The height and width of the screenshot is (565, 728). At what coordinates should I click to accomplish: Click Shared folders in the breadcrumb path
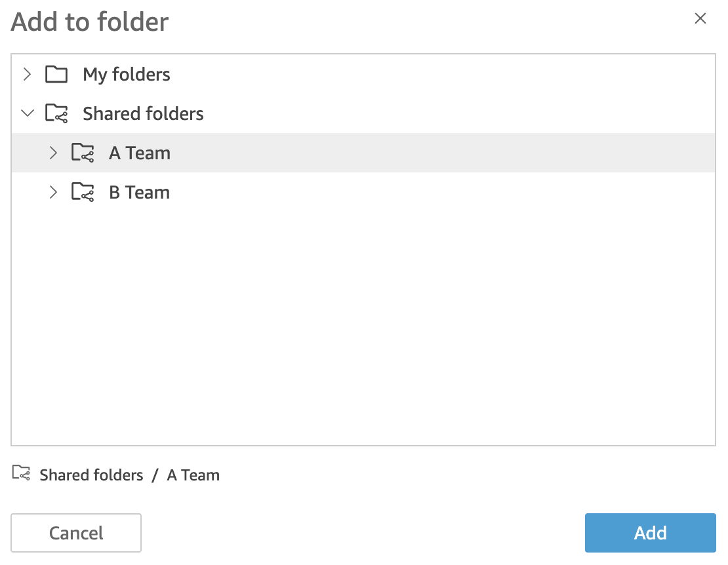[x=91, y=474]
